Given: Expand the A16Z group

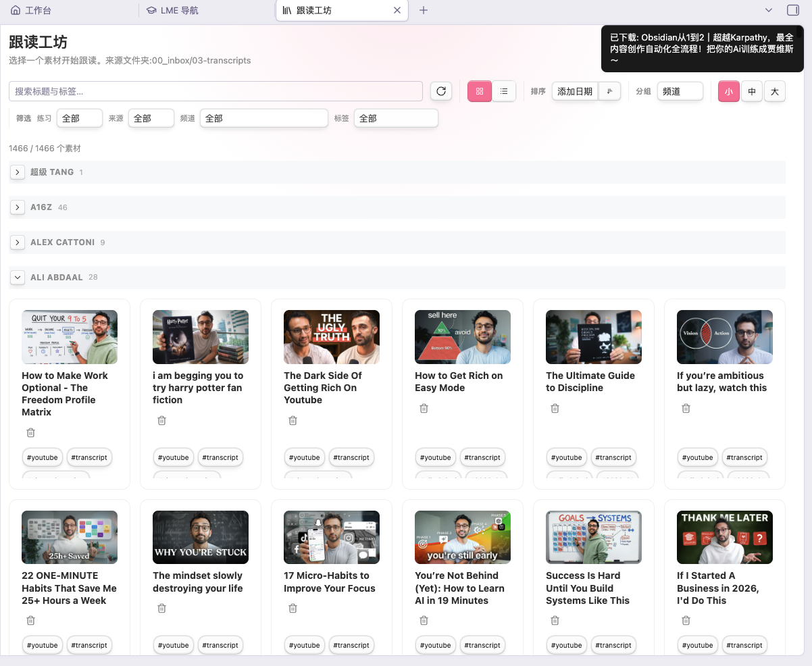Looking at the screenshot, I should click(x=18, y=207).
